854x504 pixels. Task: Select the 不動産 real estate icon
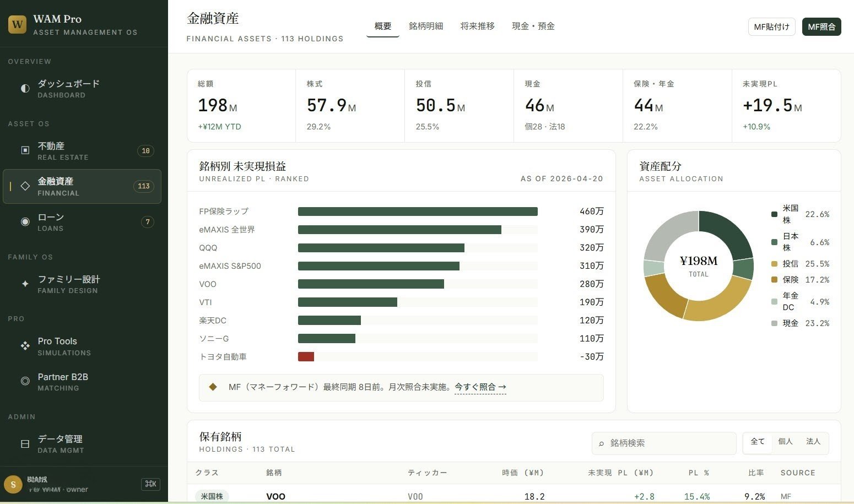(25, 150)
